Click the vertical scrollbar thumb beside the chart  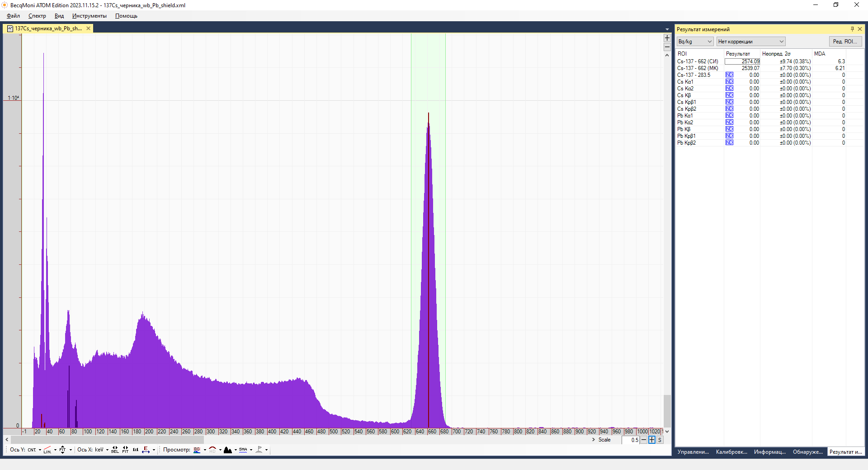[667, 410]
